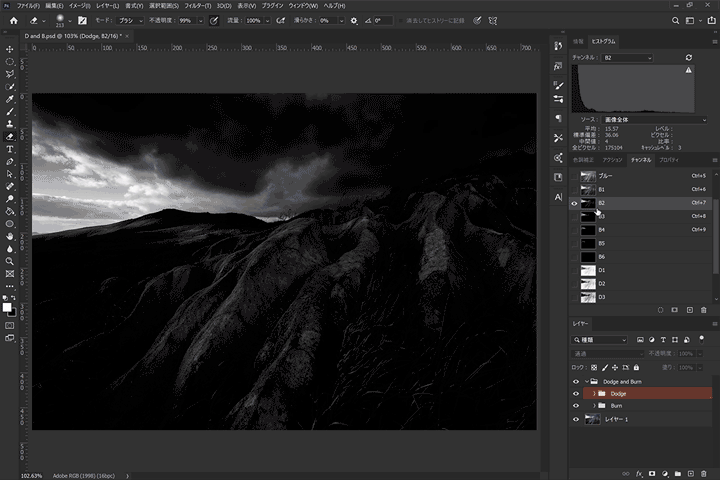This screenshot has height=480, width=720.
Task: Add a layer mask from Layers panel
Action: tap(651, 472)
